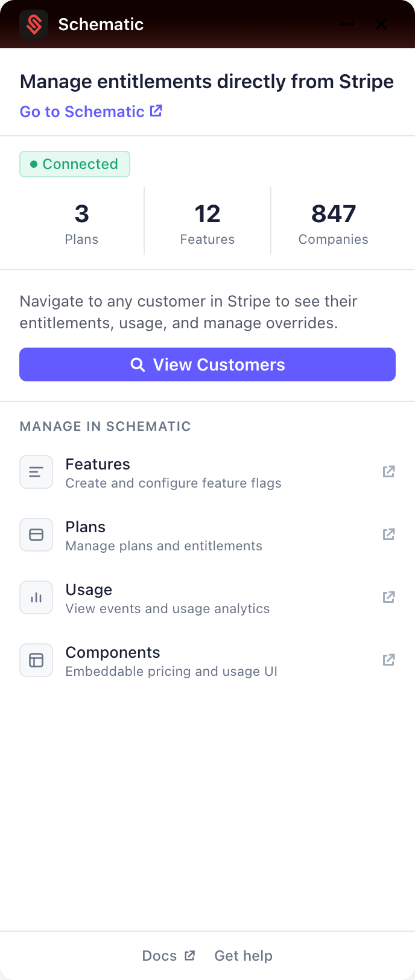
Task: Select the Plans row under Manage in Schematic
Action: 164,535
